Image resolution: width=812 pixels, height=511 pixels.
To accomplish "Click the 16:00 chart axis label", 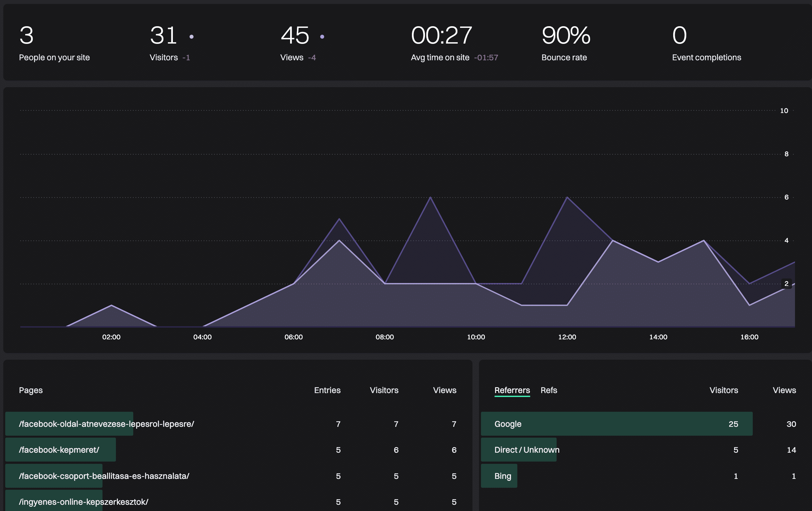I will [x=749, y=337].
